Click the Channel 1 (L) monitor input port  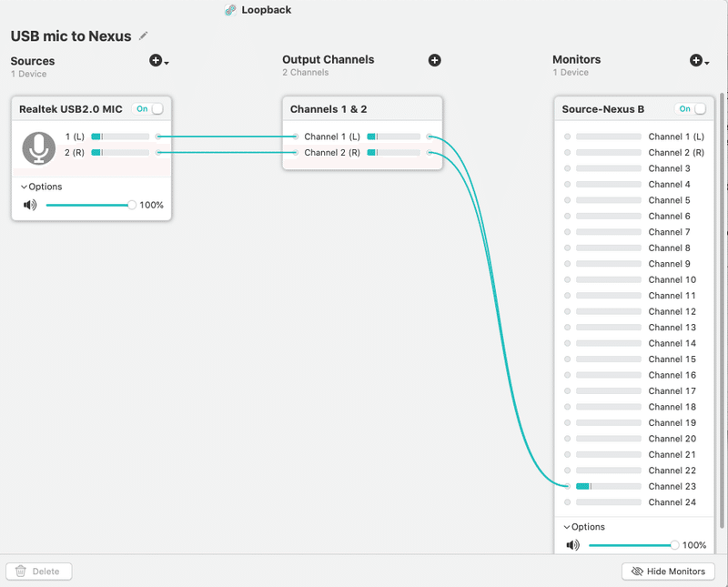point(568,137)
